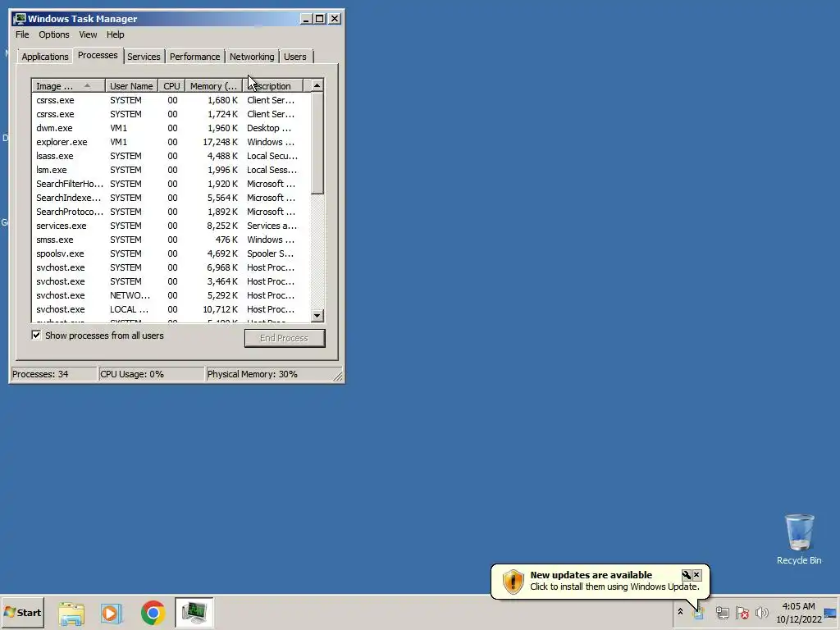Viewport: 840px width, 630px height.
Task: Maximize the Windows Task Manager window
Action: pos(319,19)
